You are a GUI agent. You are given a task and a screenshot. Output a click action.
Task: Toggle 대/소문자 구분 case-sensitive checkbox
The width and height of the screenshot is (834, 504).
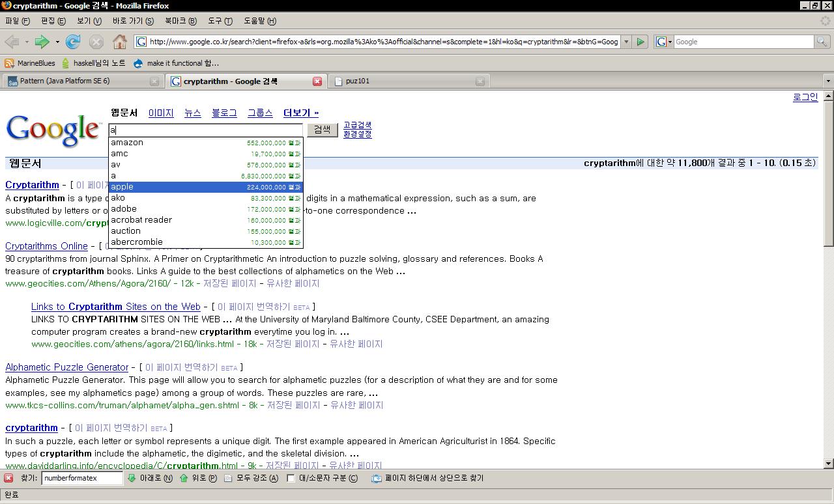291,478
